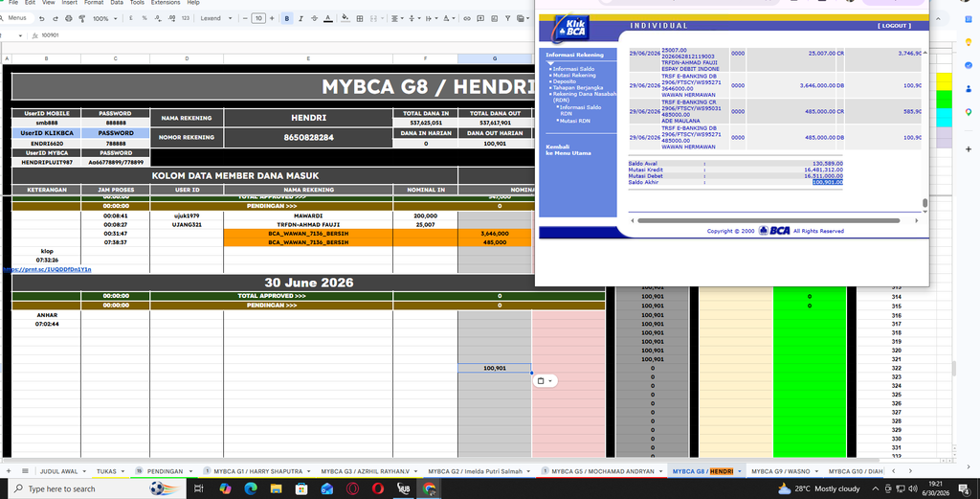Open horizontal align dropdown
The image size is (980, 499).
pos(397,19)
